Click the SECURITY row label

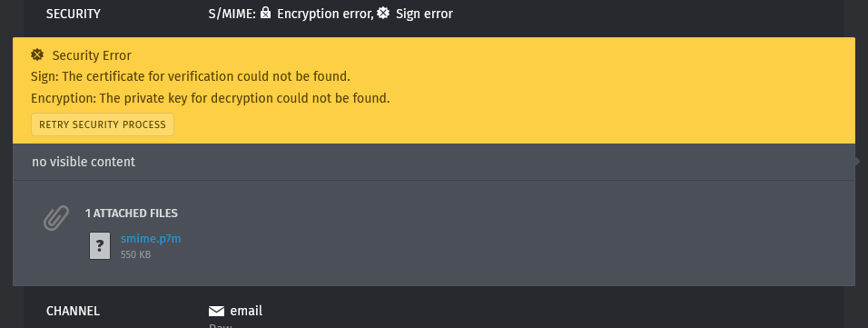(x=73, y=14)
